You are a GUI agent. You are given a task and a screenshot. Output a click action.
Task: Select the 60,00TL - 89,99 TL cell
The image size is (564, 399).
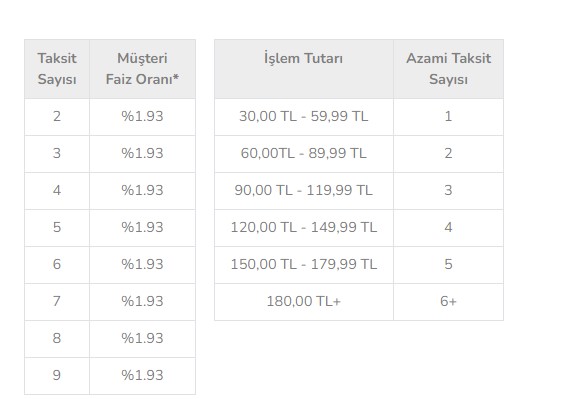(x=304, y=154)
